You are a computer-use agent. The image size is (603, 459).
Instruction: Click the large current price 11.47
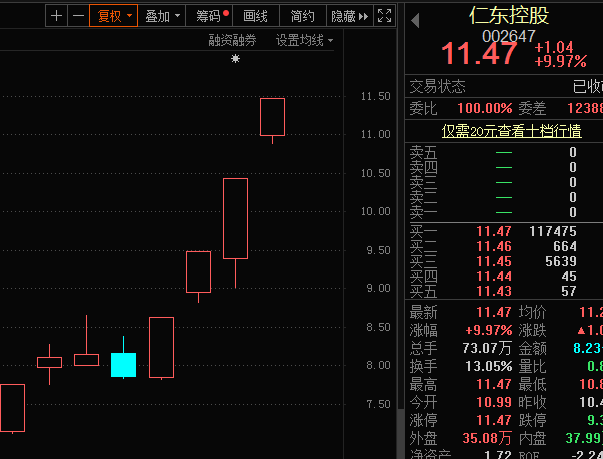click(479, 53)
